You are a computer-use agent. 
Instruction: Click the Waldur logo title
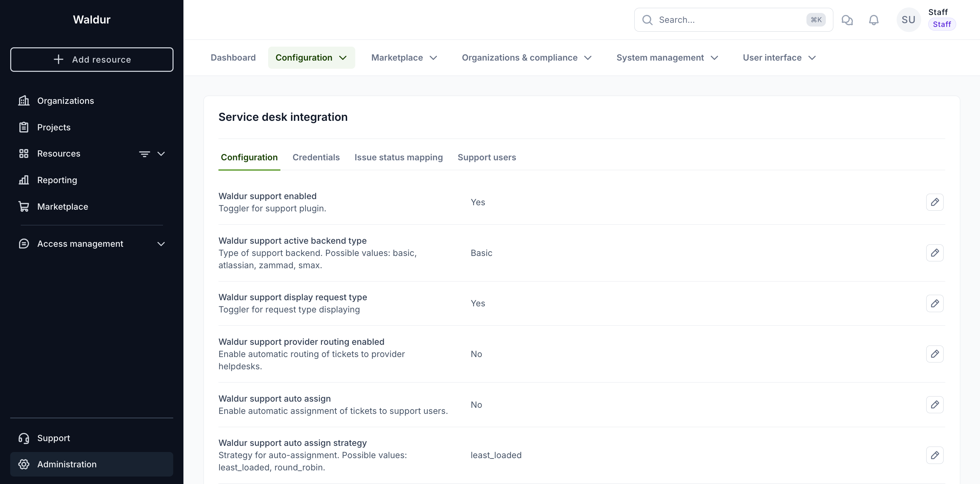click(92, 19)
